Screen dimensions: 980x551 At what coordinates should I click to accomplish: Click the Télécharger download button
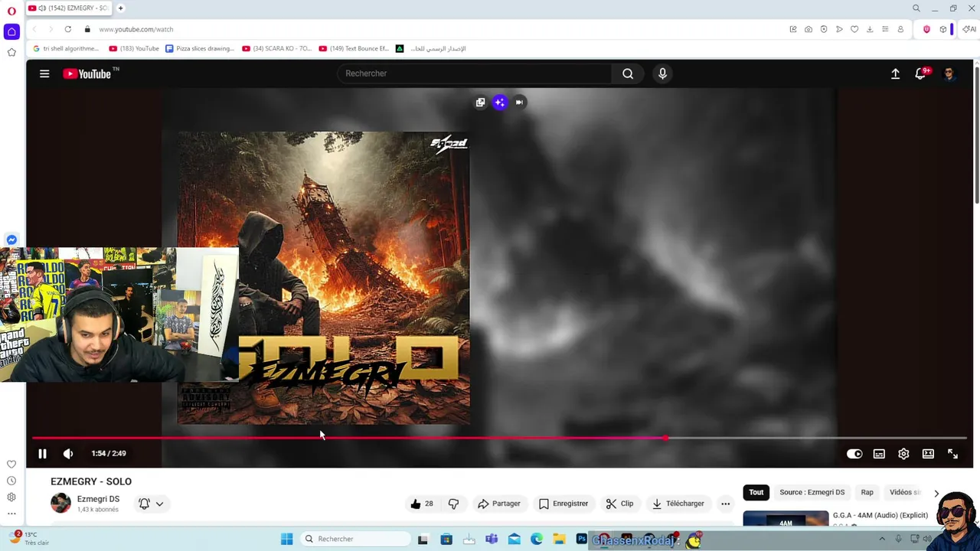coord(678,504)
